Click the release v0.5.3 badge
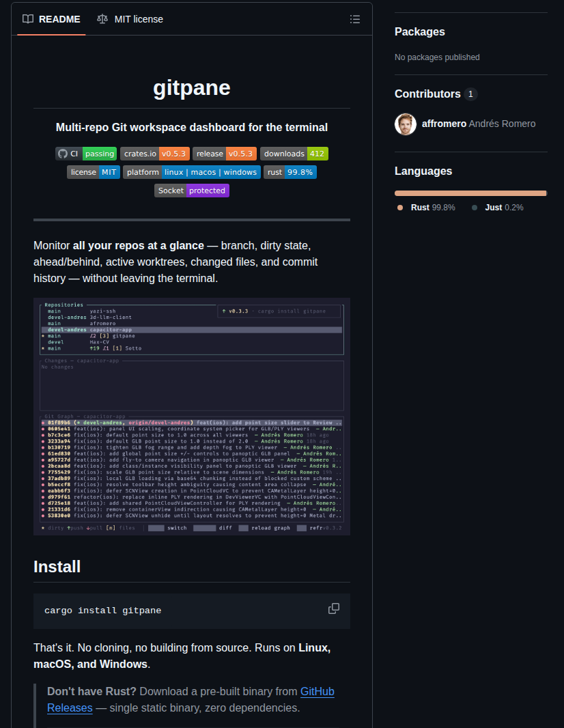This screenshot has width=564, height=728. point(225,154)
